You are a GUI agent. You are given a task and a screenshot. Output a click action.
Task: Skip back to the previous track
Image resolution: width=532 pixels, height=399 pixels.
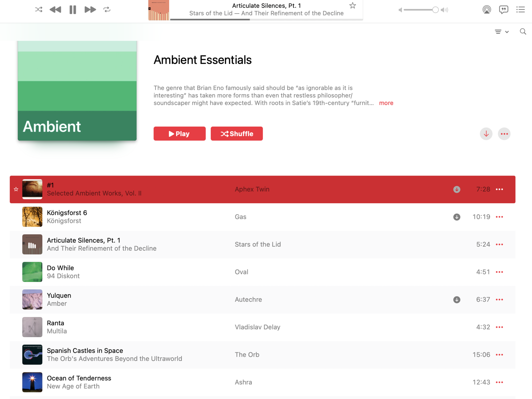tap(55, 10)
